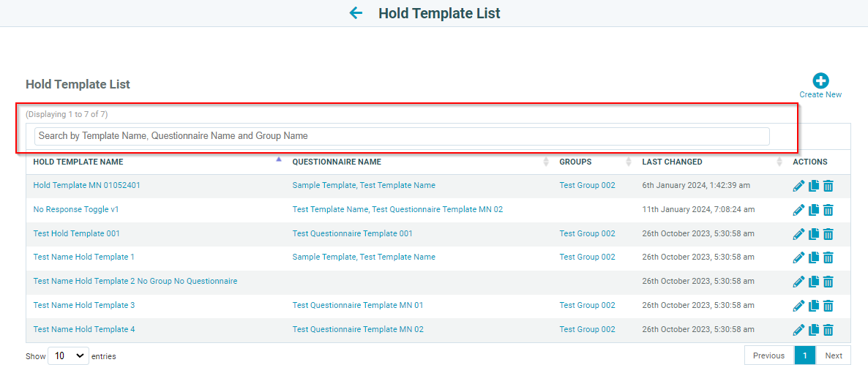Copy Test Hold Template 001 row

pos(813,234)
